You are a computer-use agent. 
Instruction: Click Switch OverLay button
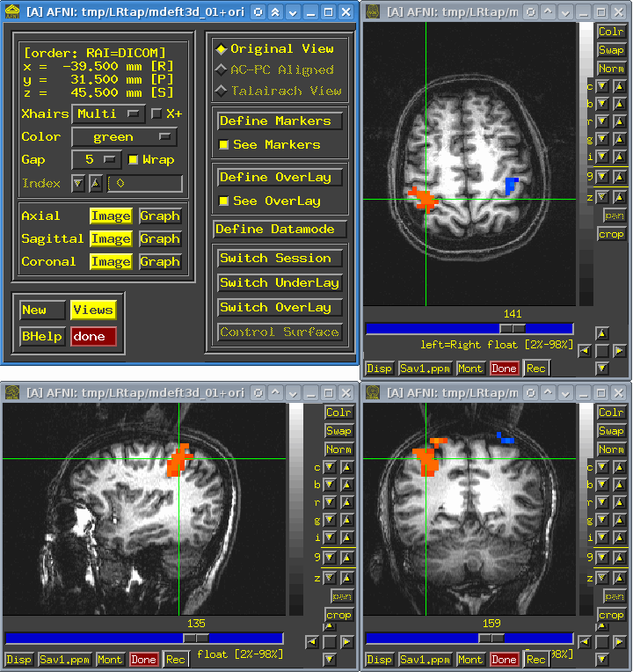tap(280, 308)
